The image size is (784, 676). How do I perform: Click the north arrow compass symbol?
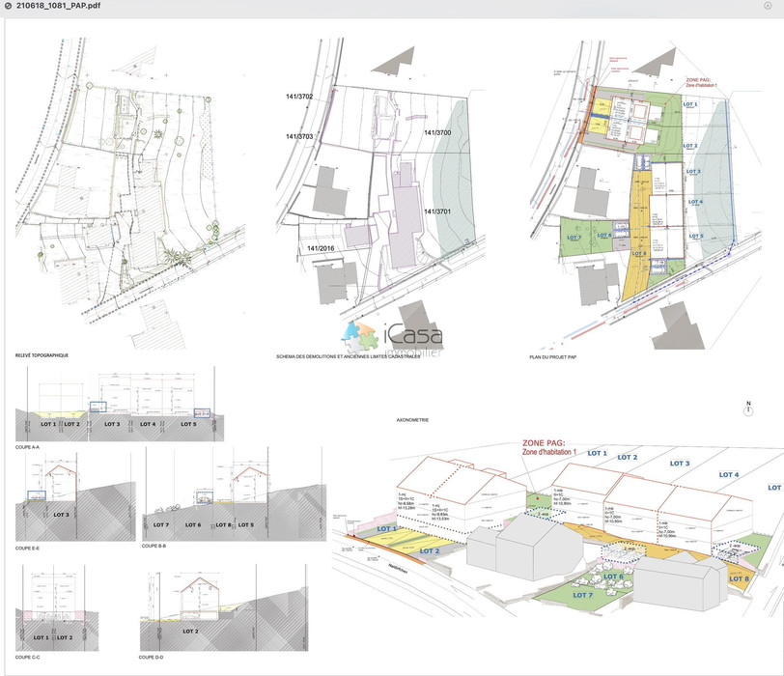[x=747, y=408]
